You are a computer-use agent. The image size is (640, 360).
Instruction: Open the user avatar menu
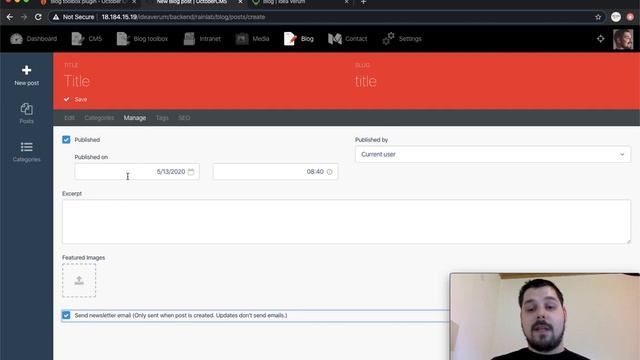[623, 39]
